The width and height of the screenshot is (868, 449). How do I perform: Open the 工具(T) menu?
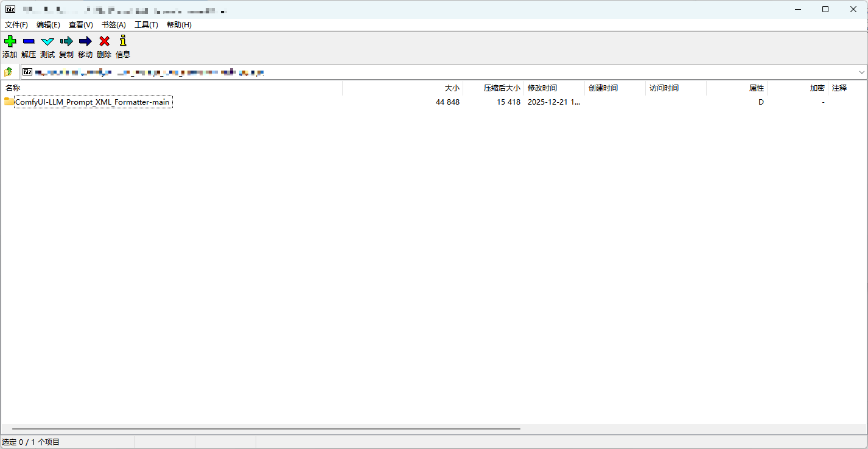click(146, 25)
